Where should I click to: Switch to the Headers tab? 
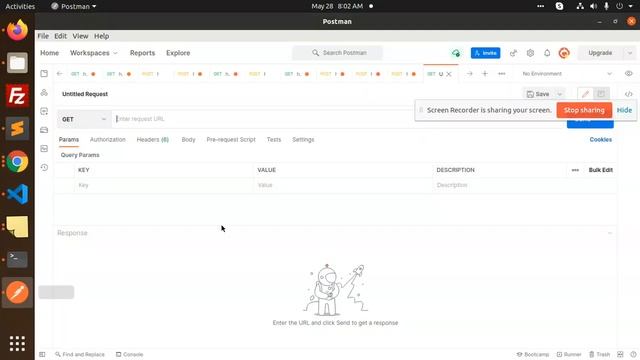click(153, 140)
